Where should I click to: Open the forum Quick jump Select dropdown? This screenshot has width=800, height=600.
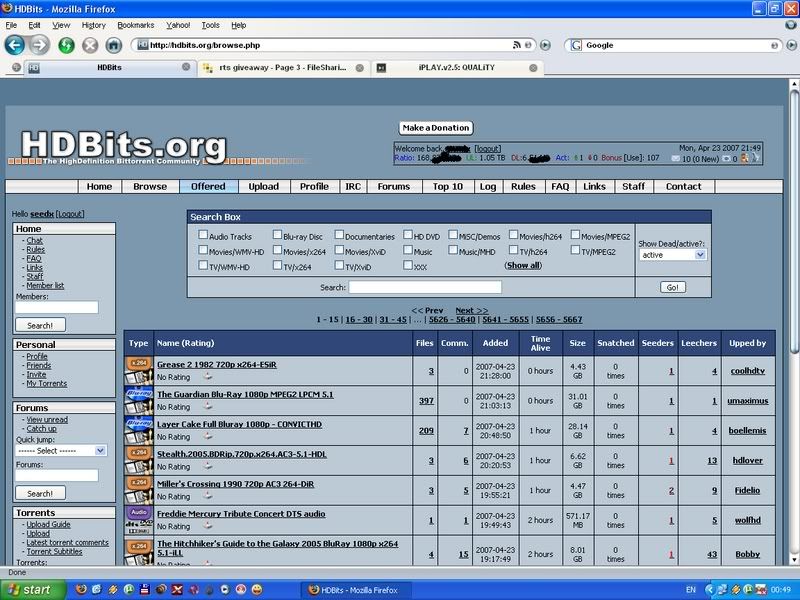(61, 451)
